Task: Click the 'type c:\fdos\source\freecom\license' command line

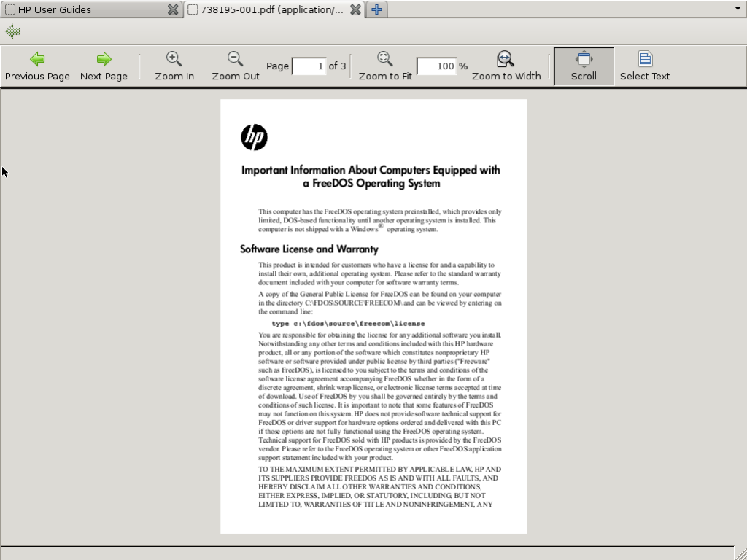Action: 348,323
